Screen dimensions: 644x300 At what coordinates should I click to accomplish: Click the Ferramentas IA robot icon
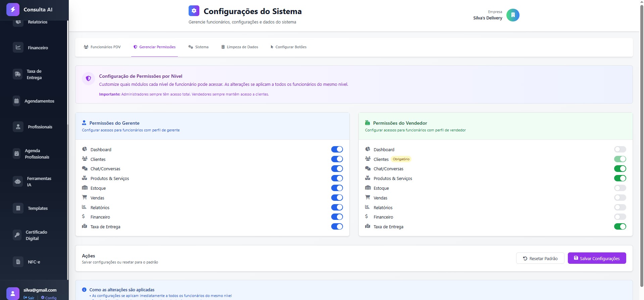click(18, 181)
